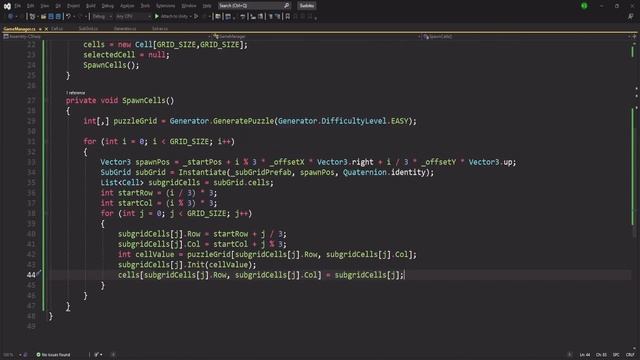This screenshot has width=640, height=360.
Task: Open the Tools menu
Action: 145,6
